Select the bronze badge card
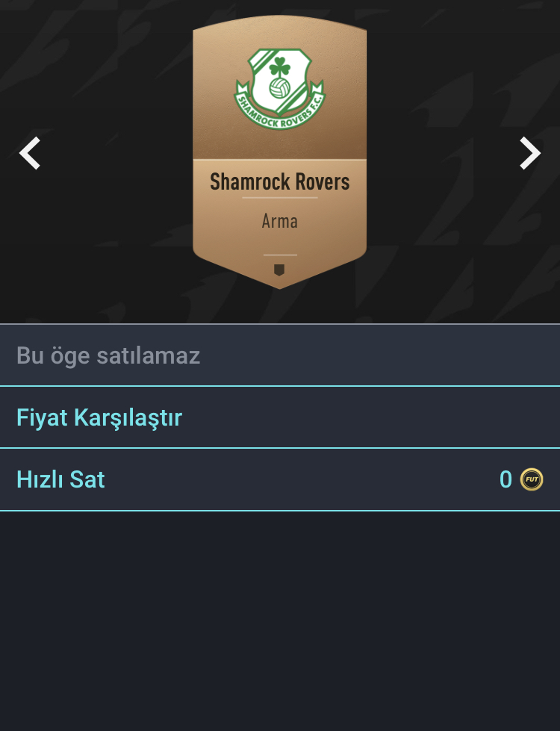Screen dimensions: 560x731 pos(280,152)
